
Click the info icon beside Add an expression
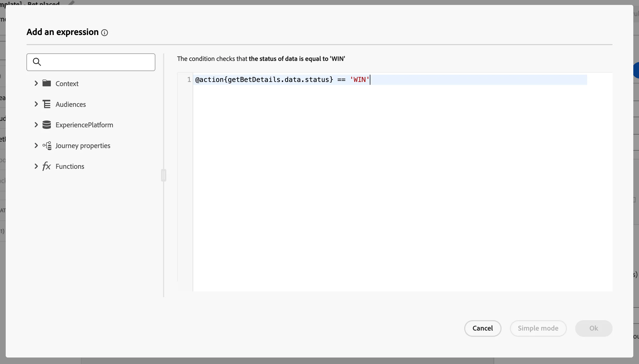coord(105,33)
